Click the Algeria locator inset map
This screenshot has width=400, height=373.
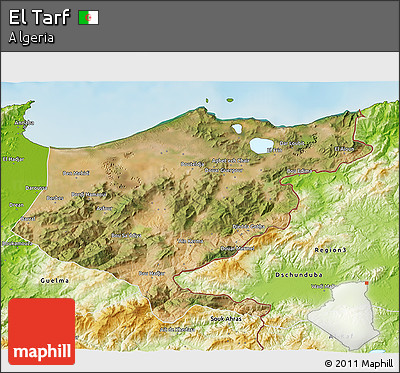pyautogui.click(x=344, y=315)
